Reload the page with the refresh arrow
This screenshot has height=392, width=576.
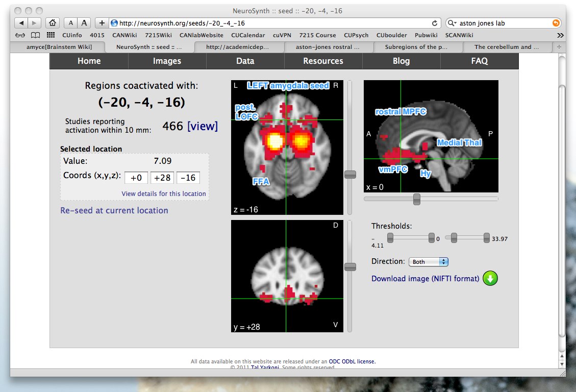click(435, 23)
